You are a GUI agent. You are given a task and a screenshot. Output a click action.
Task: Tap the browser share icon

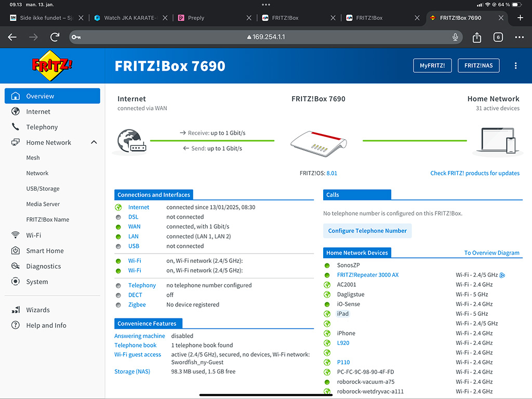(477, 37)
